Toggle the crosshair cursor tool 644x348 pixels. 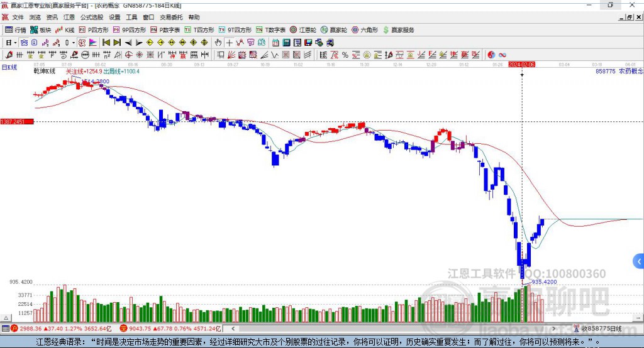pos(229,43)
